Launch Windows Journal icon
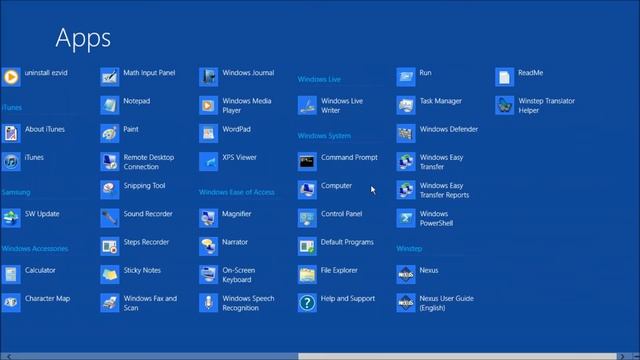 pos(209,77)
